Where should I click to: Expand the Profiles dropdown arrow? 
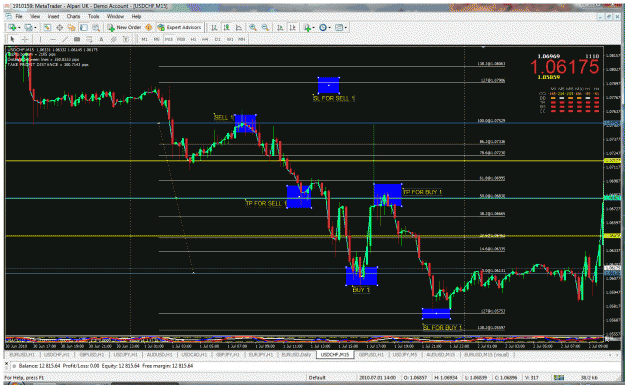[x=35, y=28]
